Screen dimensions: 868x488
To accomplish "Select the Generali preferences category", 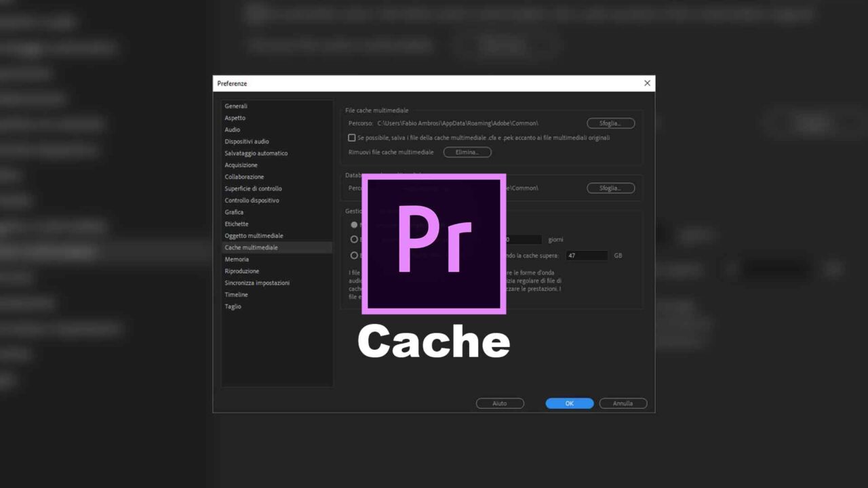I will click(237, 106).
